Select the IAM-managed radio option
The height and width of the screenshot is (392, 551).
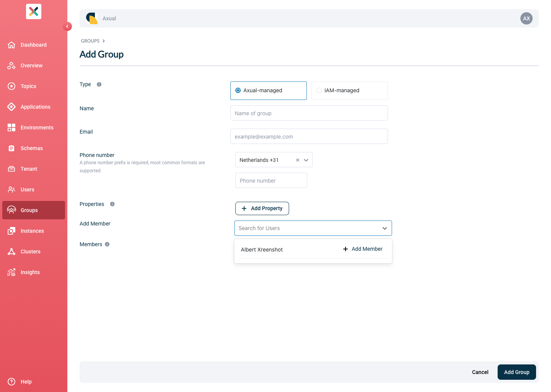350,91
